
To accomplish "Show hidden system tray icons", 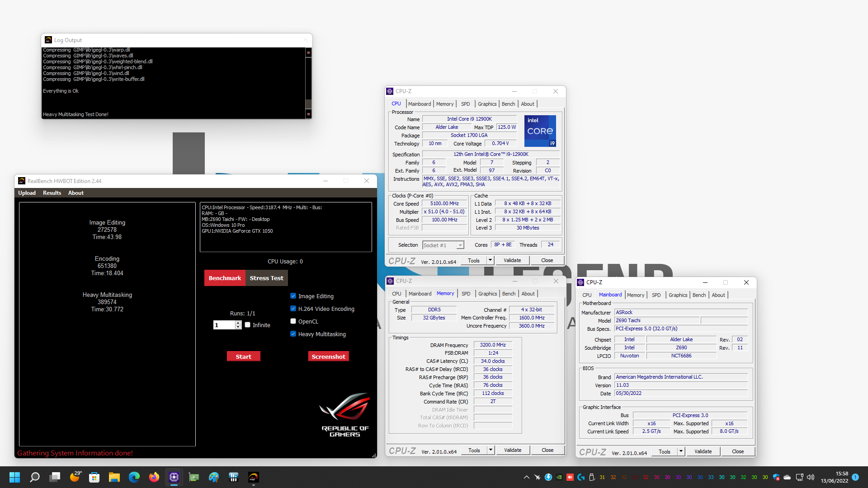I will [527, 477].
